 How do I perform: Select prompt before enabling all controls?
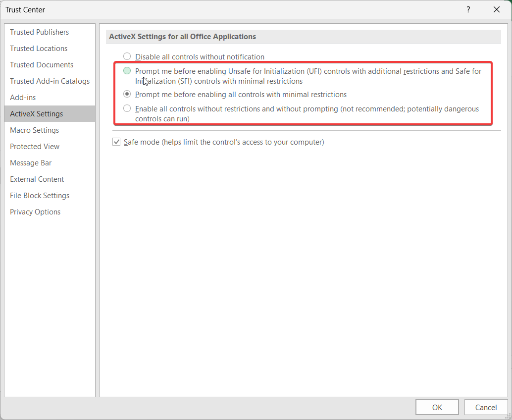127,94
